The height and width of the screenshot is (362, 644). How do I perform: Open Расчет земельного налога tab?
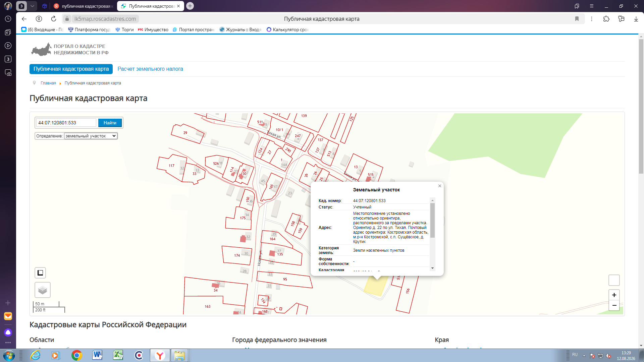[150, 69]
